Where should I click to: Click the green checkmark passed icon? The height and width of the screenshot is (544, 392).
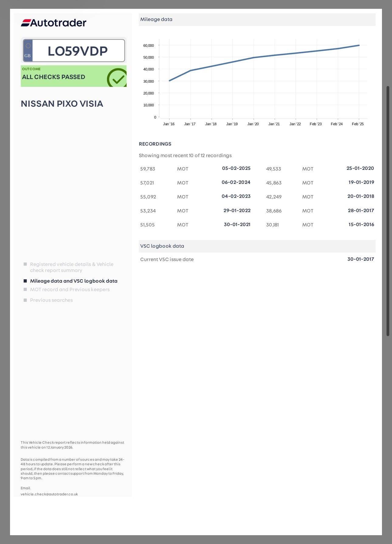[117, 78]
